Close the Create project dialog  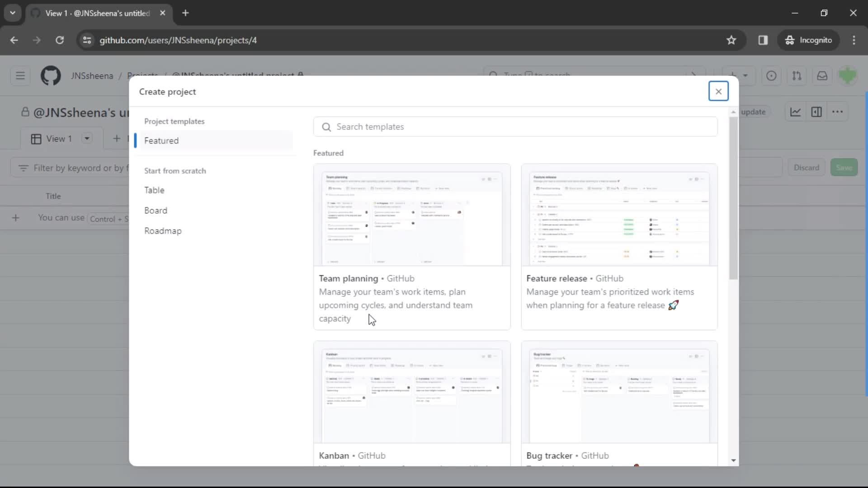(x=718, y=91)
